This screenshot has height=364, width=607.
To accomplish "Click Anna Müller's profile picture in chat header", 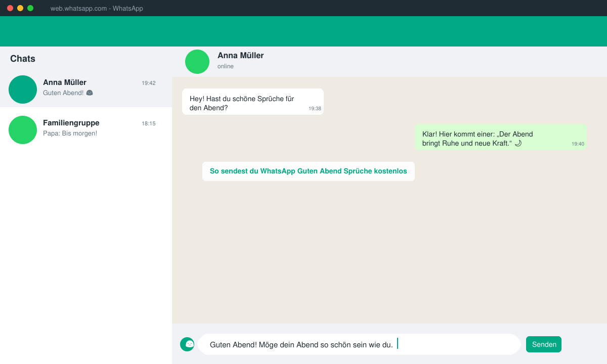I will [197, 62].
